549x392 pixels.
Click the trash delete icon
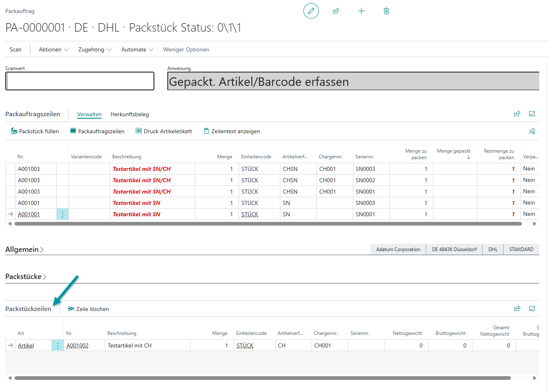pos(386,11)
